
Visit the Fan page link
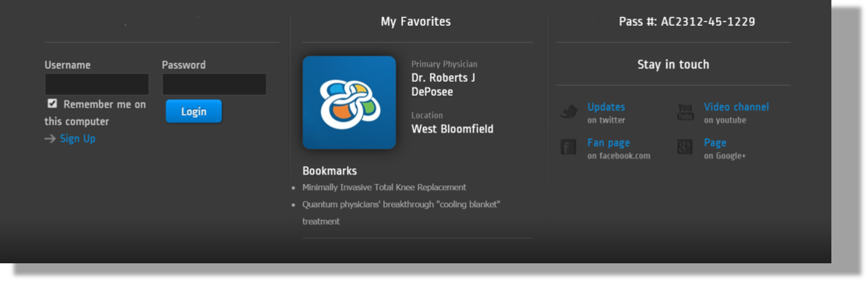coord(609,143)
